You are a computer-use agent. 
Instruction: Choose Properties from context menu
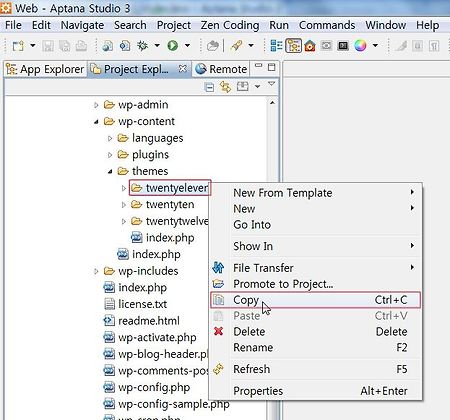316,391
